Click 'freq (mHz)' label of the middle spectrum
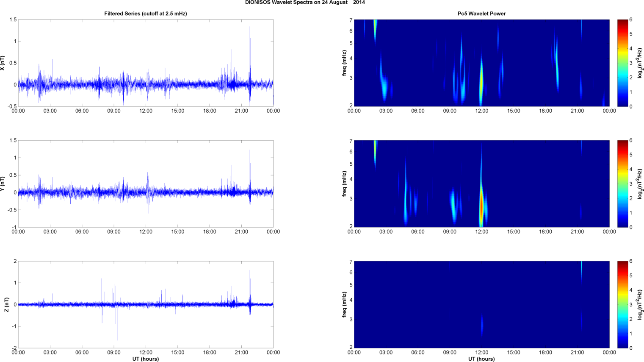The height and width of the screenshot is (362, 644). point(344,184)
